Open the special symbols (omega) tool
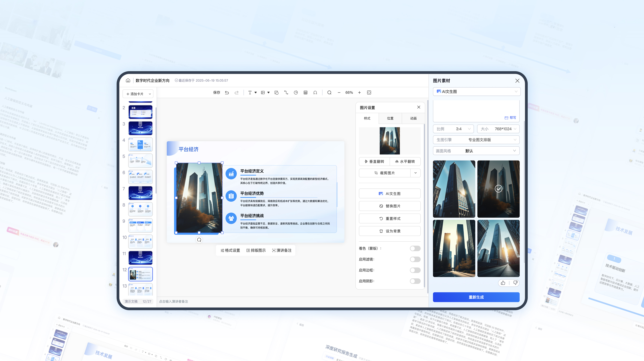 [x=315, y=93]
